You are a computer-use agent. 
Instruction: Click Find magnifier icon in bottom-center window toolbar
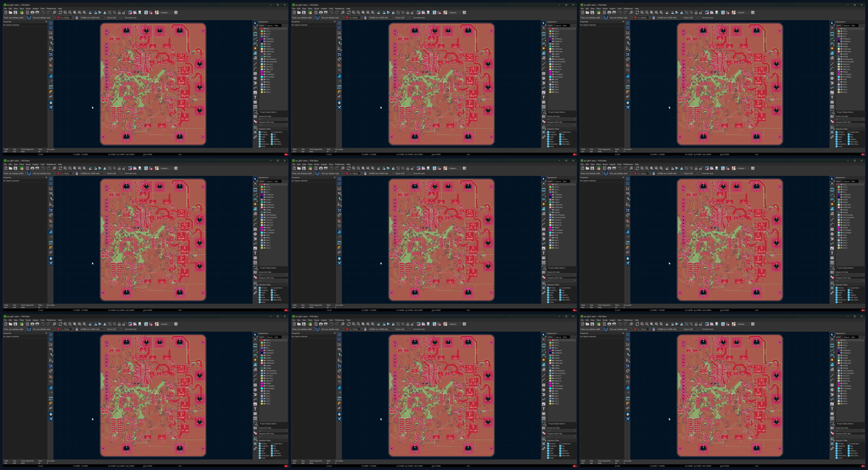pos(343,324)
